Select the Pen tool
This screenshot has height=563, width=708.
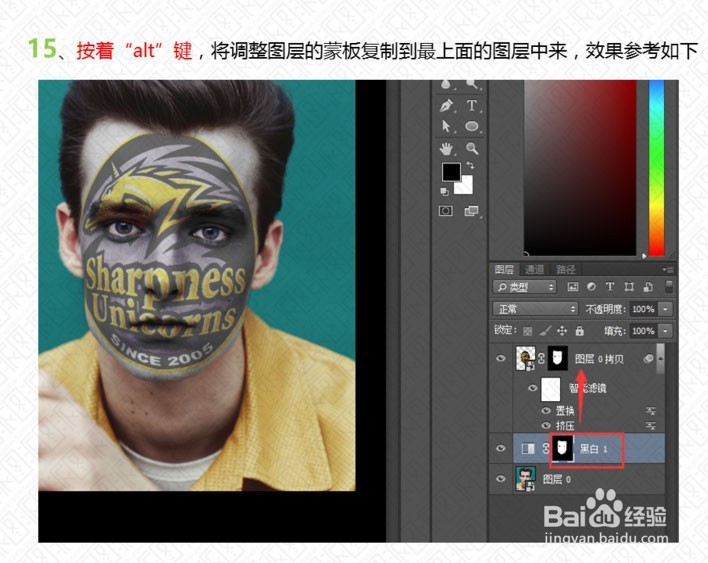pos(446,106)
